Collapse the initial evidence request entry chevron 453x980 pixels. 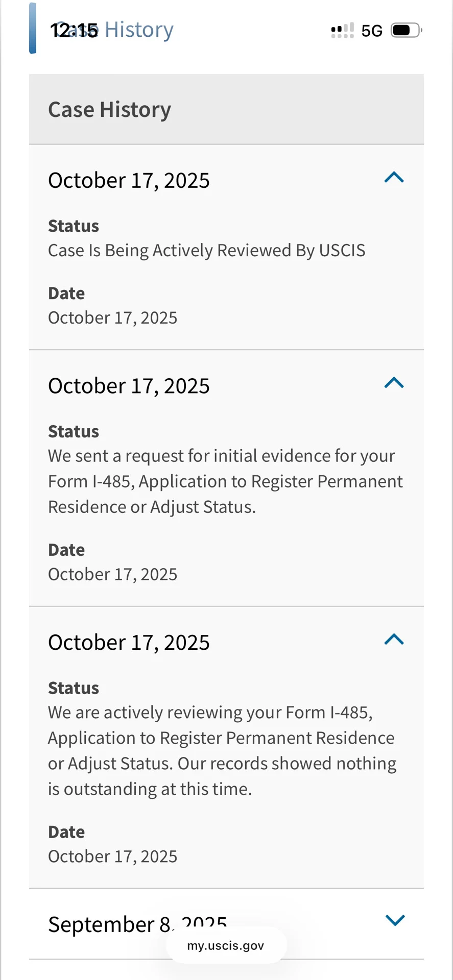point(394,383)
